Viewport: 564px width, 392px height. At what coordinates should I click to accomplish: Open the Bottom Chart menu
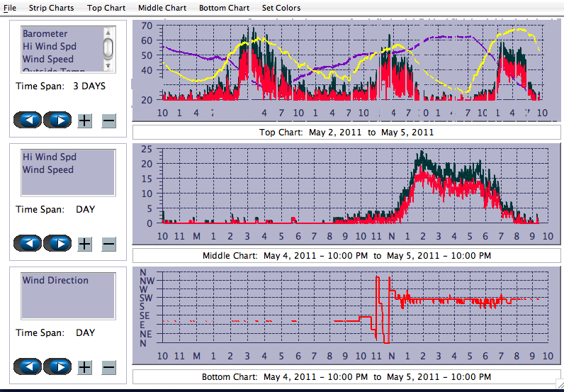tap(224, 8)
